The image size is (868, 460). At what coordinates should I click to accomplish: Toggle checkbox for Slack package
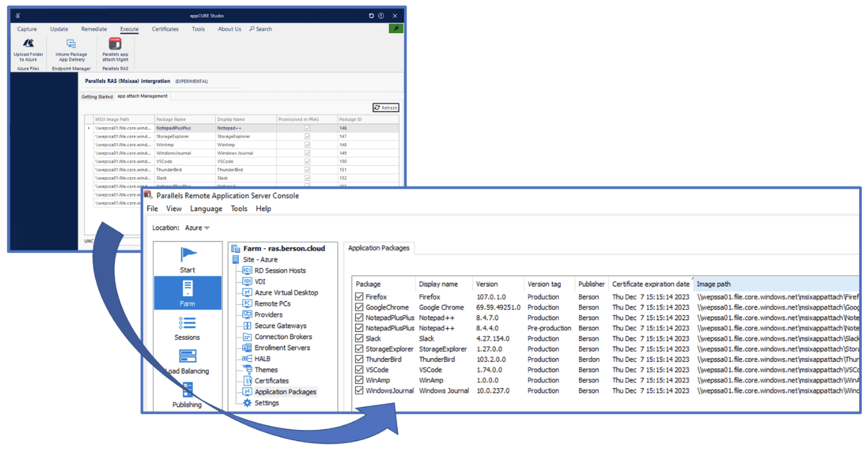click(359, 339)
